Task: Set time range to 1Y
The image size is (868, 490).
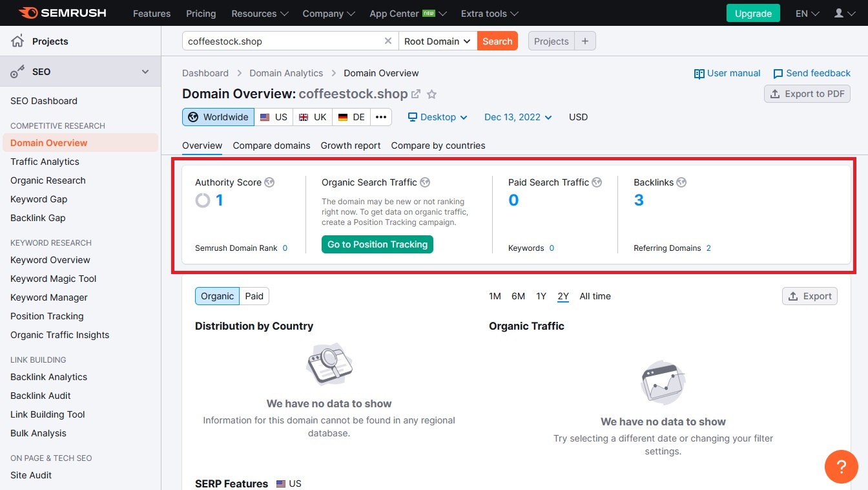Action: click(x=541, y=296)
